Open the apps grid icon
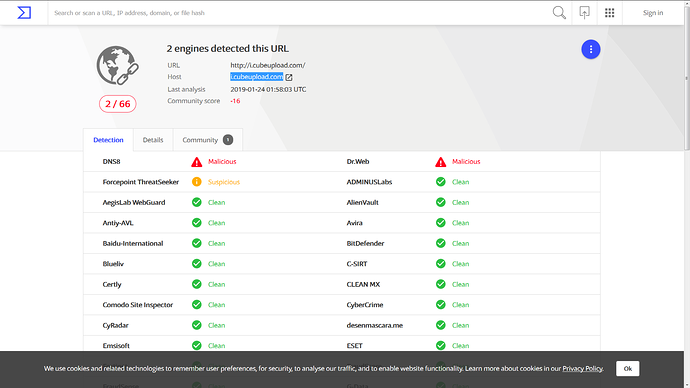The width and height of the screenshot is (690, 388). (609, 13)
